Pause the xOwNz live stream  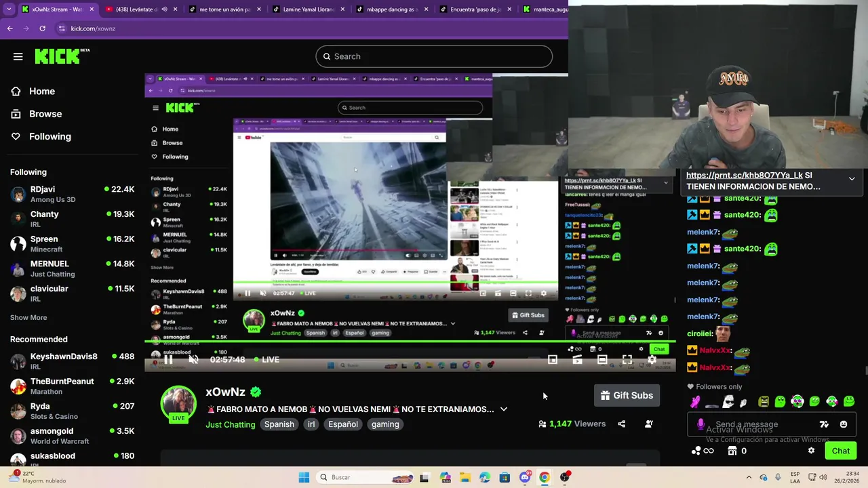[x=168, y=359]
